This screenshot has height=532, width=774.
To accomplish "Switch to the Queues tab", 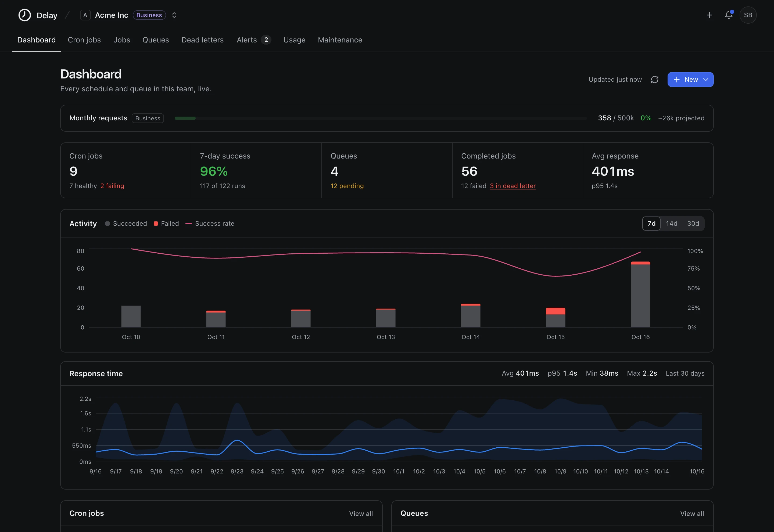I will pyautogui.click(x=156, y=40).
